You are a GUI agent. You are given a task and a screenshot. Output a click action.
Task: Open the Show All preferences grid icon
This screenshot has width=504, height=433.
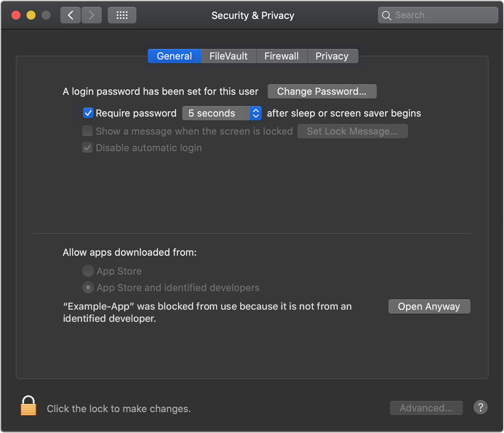[x=122, y=15]
